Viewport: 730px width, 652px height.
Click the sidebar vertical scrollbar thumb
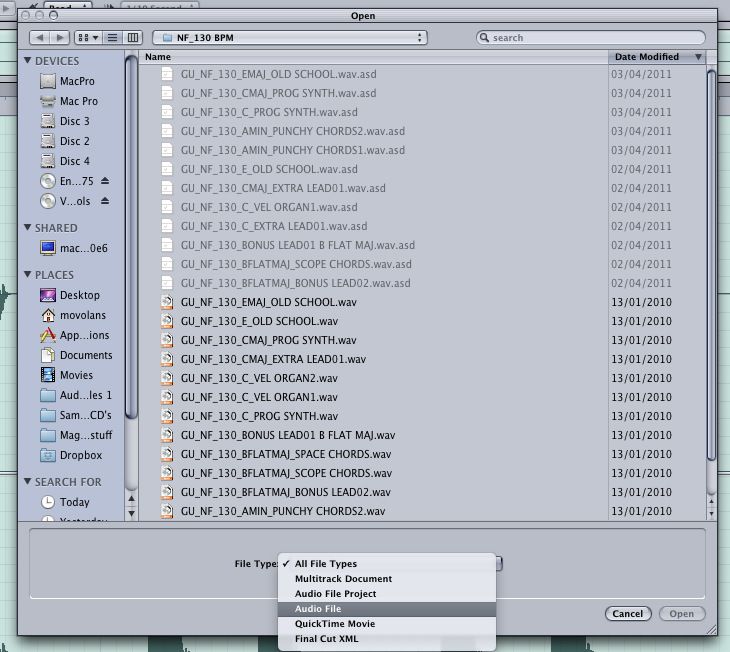(131, 237)
